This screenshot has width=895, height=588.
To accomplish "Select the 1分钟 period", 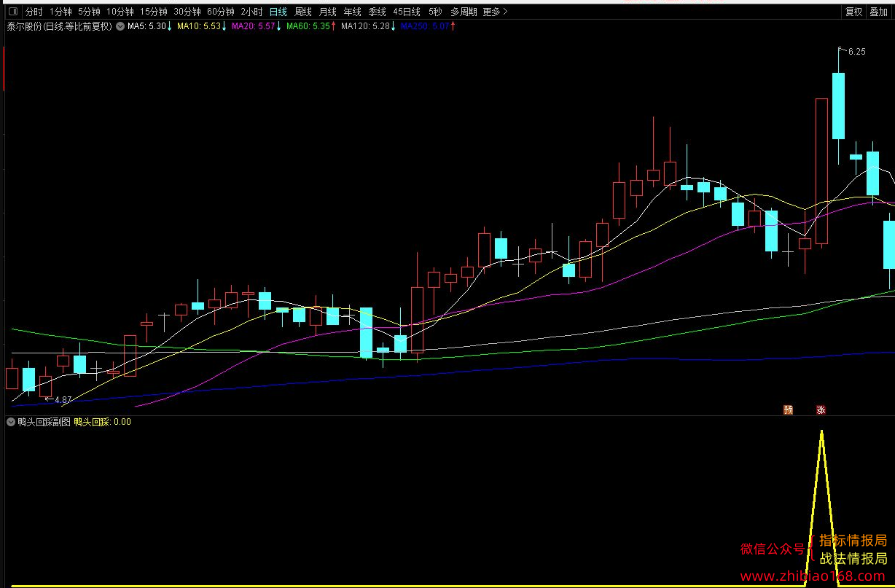I will point(60,12).
